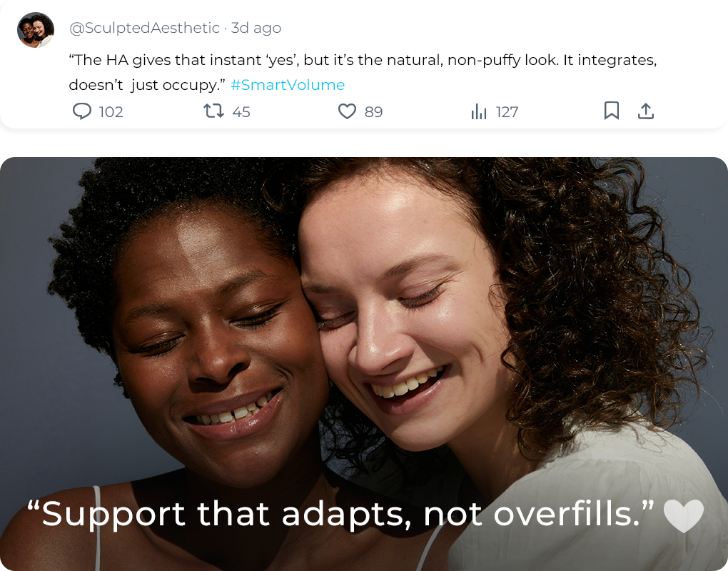Click the 89 likes count
This screenshot has height=571, width=728.
pyautogui.click(x=373, y=112)
